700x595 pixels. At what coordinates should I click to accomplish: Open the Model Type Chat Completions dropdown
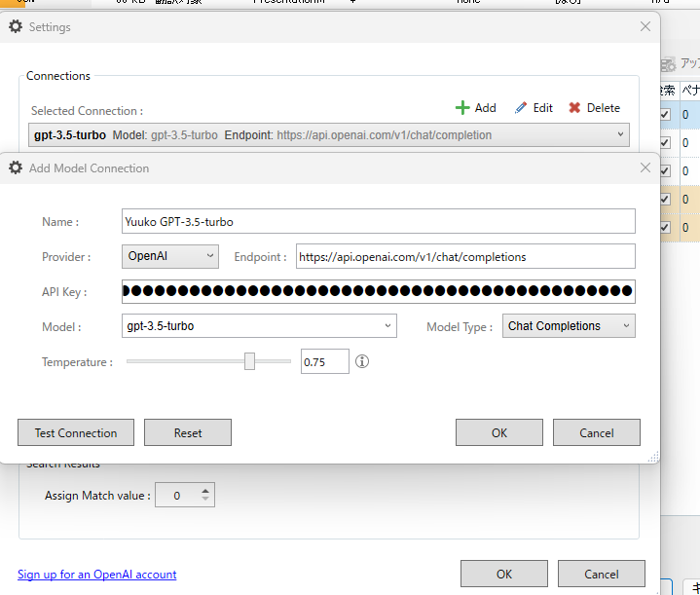click(569, 325)
